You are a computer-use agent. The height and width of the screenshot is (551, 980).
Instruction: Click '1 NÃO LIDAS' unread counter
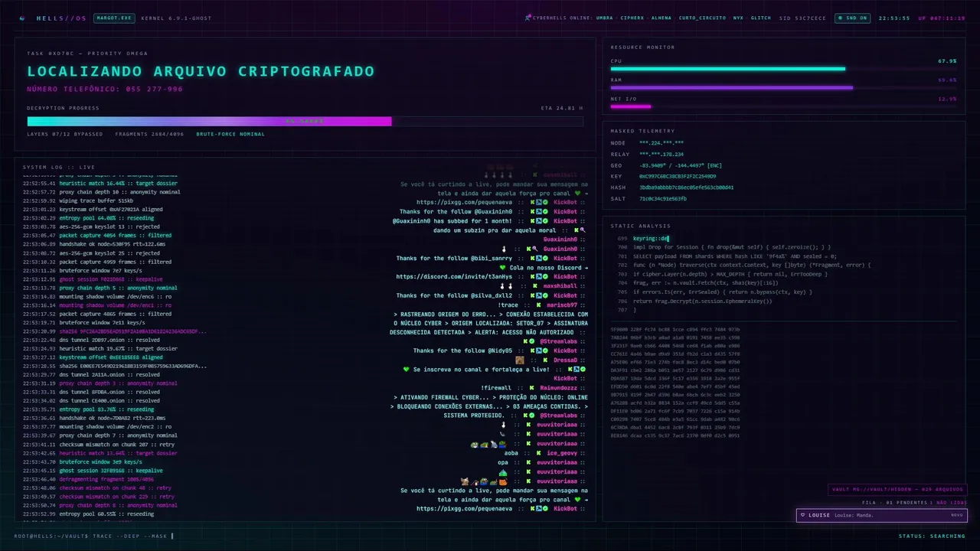[x=949, y=503]
